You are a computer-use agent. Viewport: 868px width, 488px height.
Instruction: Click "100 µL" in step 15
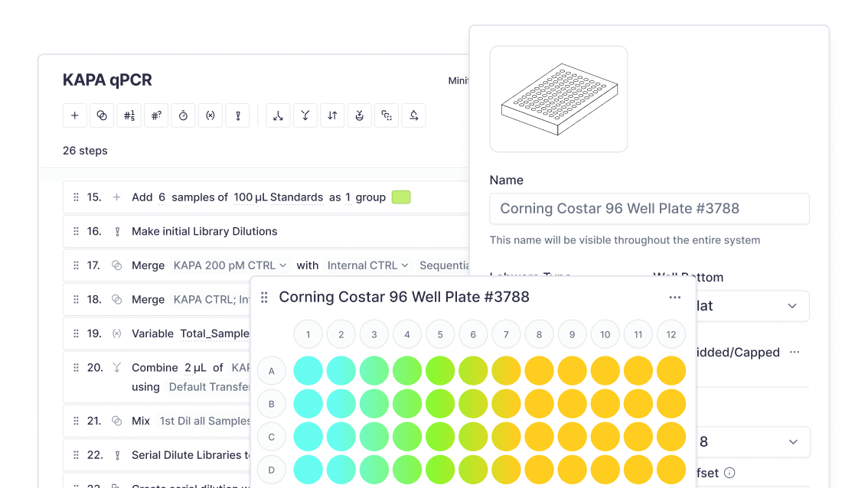coord(251,197)
